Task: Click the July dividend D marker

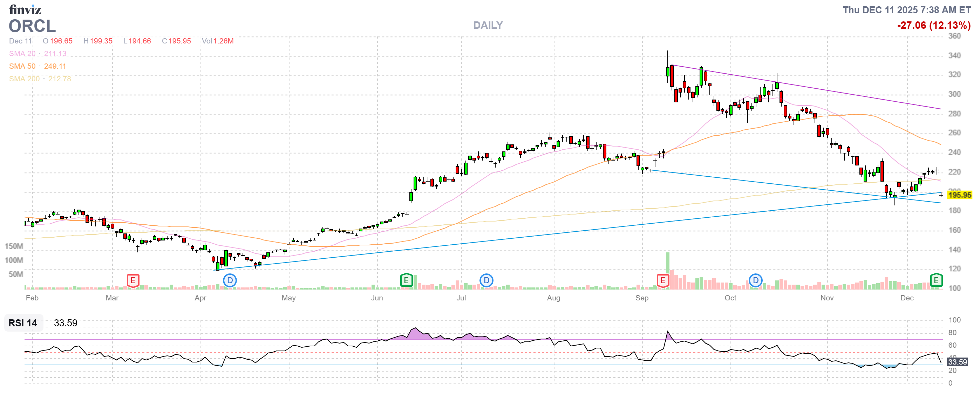Action: 486,281
